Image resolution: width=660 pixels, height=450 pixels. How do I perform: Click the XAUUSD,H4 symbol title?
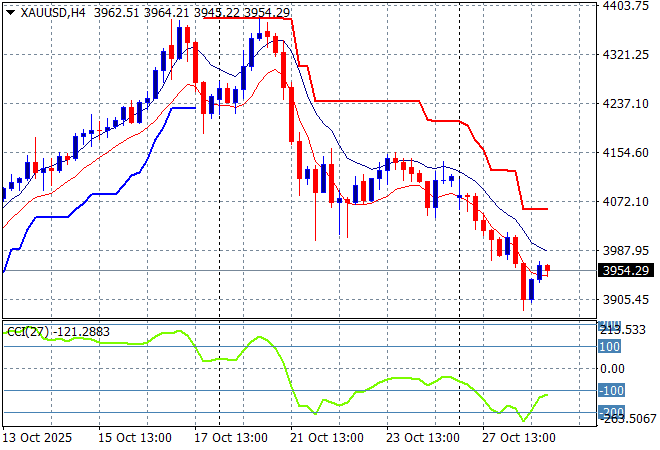tap(52, 13)
